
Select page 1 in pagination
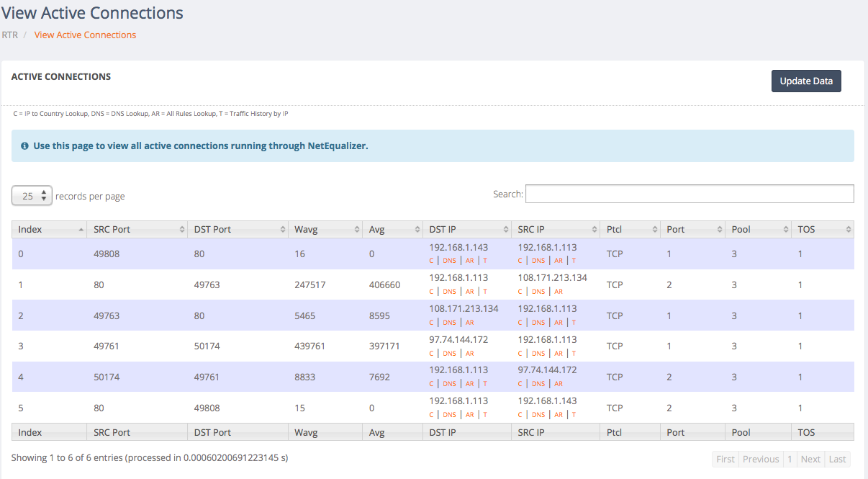790,459
